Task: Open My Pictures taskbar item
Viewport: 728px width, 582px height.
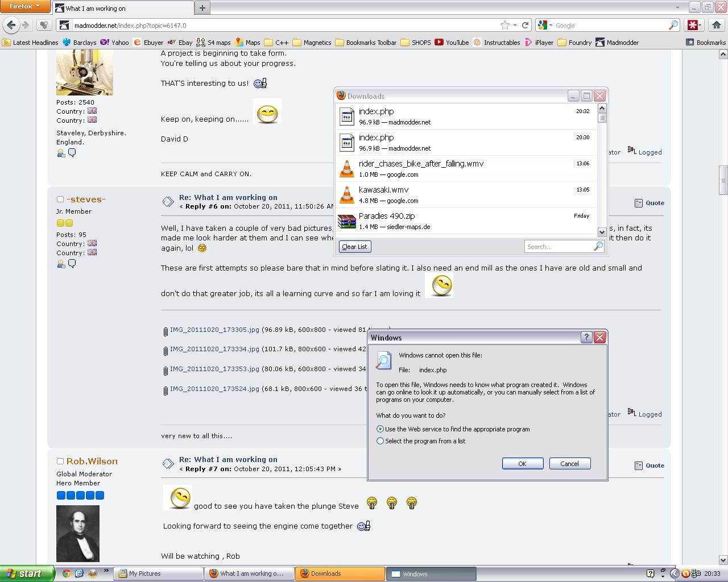Action: pos(158,573)
